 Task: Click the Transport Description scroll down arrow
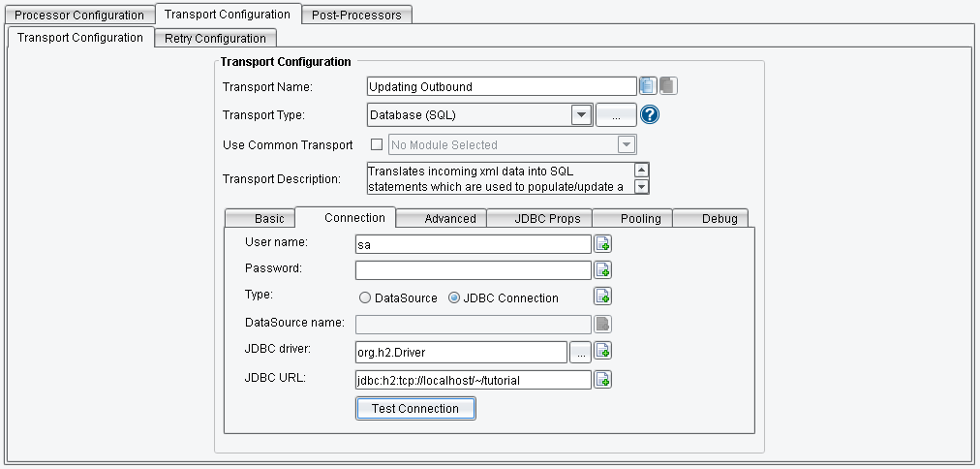642,186
